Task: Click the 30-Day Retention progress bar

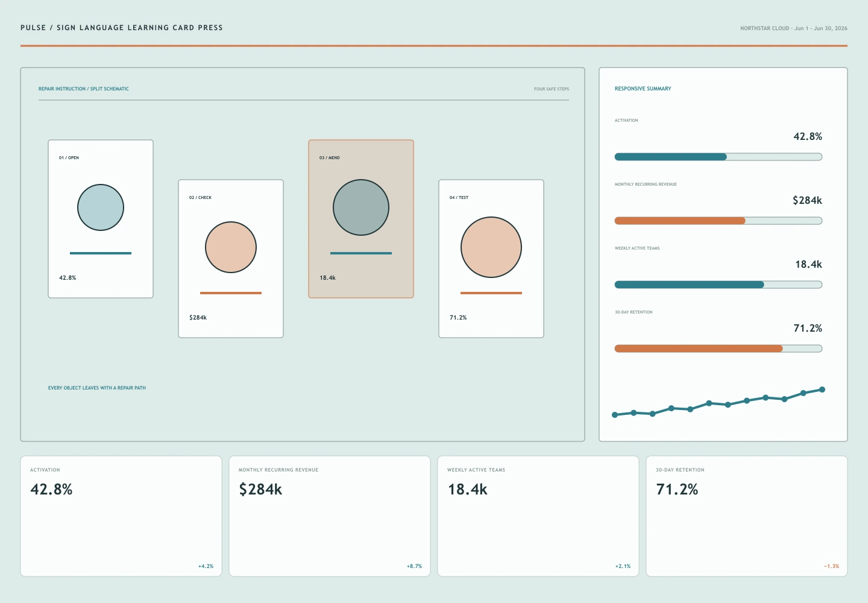Action: coord(719,349)
